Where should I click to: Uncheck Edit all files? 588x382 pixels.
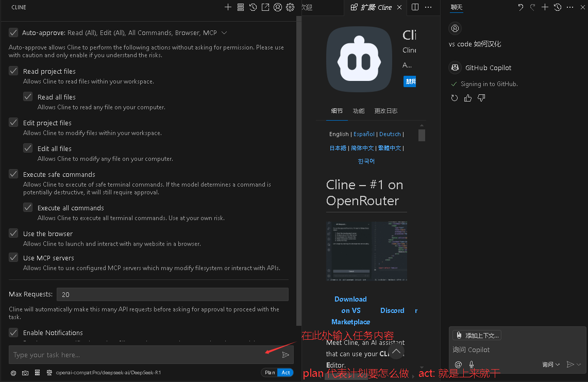tap(28, 148)
